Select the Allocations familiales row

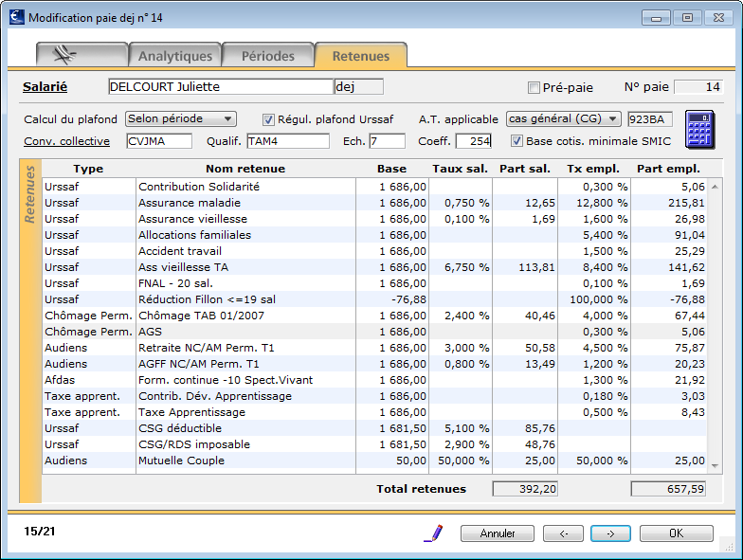pyautogui.click(x=374, y=235)
